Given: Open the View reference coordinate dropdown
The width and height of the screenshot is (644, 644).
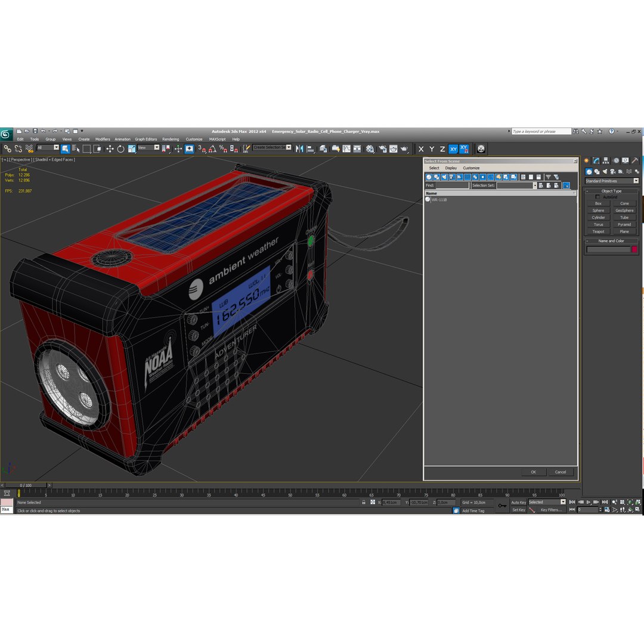Looking at the screenshot, I should [x=148, y=147].
